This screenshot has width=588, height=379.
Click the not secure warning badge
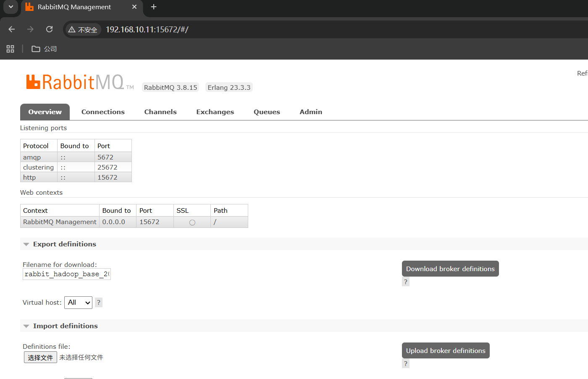(83, 29)
